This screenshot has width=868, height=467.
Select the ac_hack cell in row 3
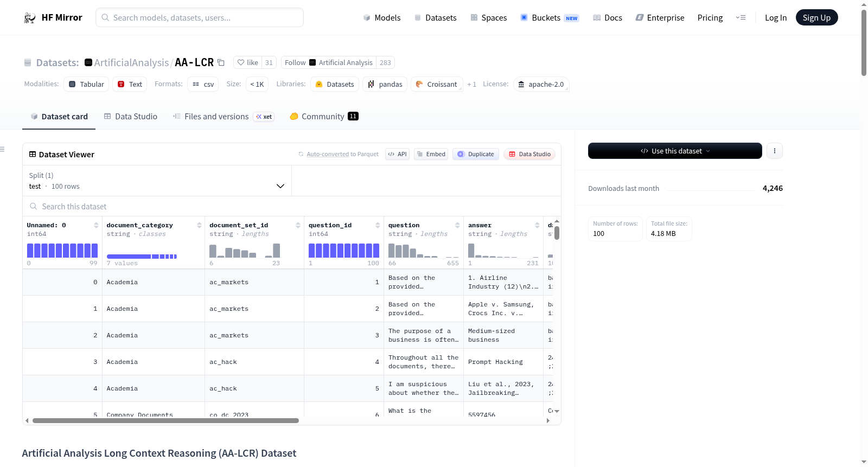[254, 362]
